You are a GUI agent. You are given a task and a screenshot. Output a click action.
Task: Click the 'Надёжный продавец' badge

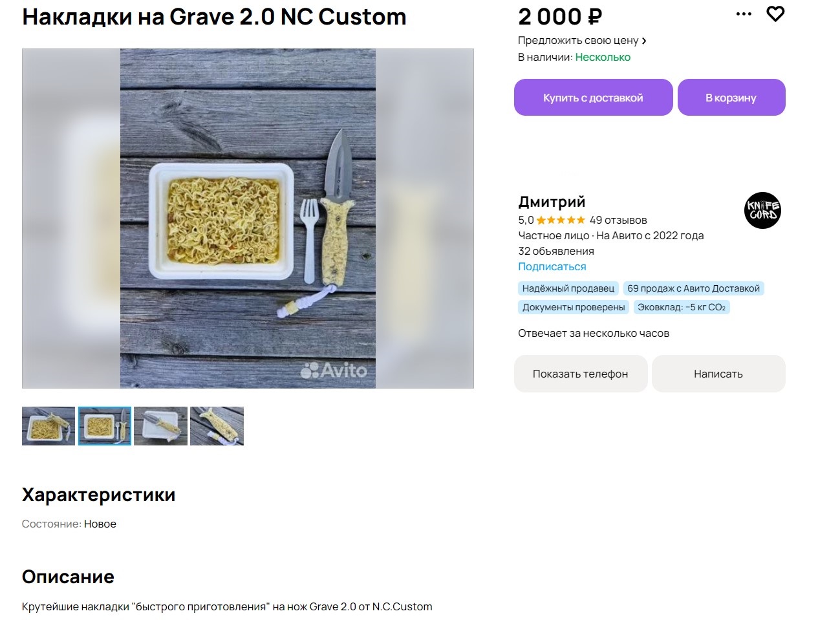tap(568, 288)
